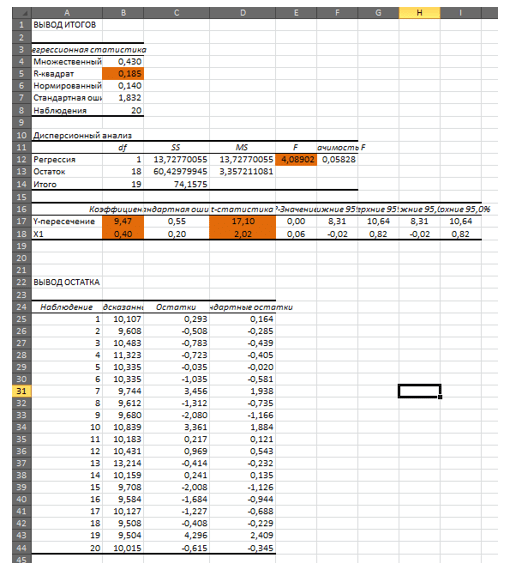Select the predicted value 10,015
The image size is (520, 563).
tap(123, 548)
